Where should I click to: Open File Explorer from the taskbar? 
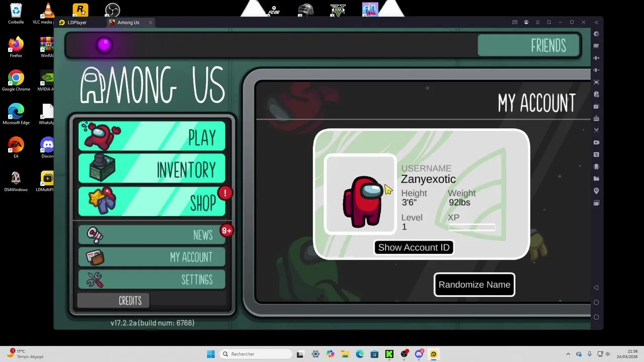pos(345,354)
